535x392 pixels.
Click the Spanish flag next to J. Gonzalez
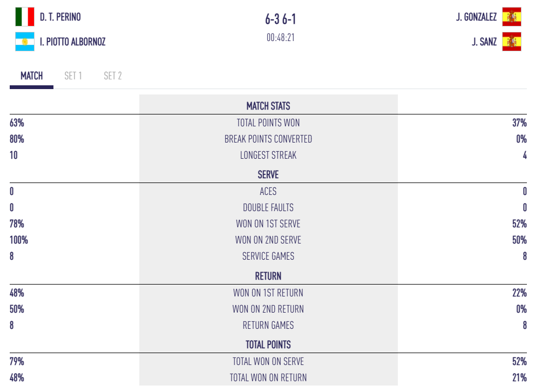click(x=511, y=17)
